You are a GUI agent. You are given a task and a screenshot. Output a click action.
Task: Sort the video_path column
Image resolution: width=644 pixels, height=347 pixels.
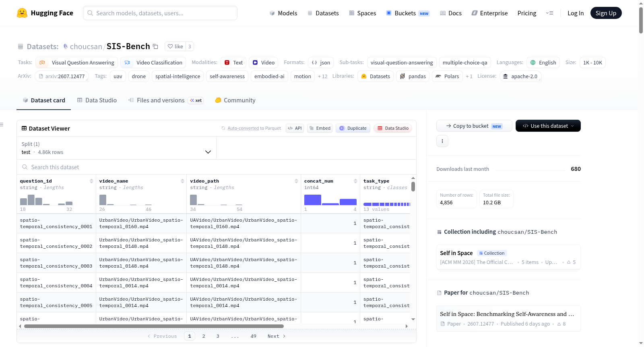(x=296, y=181)
